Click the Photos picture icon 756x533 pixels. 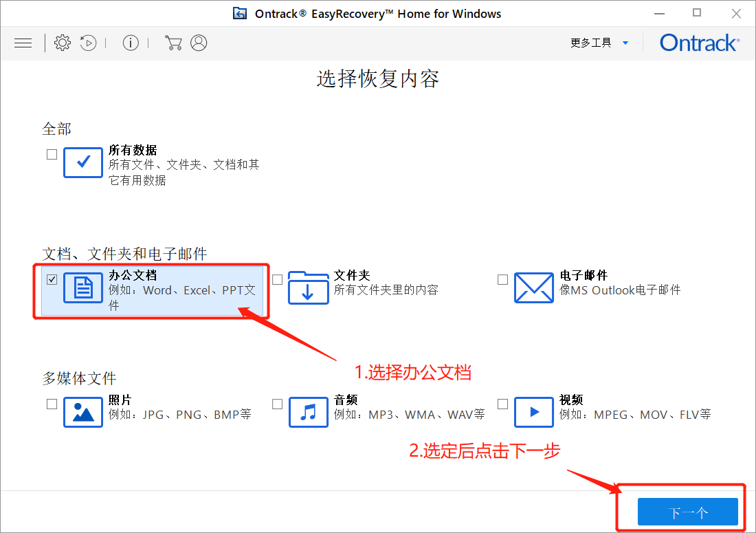coord(83,412)
